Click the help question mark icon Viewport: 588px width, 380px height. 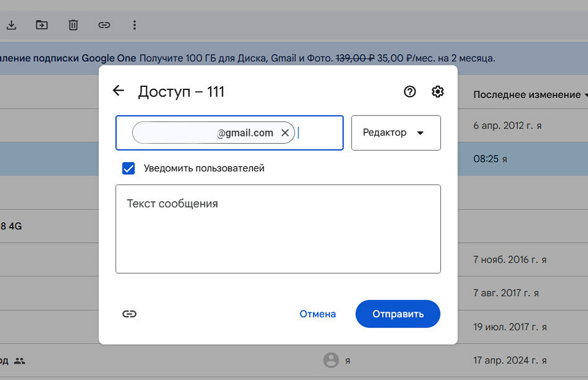click(409, 92)
